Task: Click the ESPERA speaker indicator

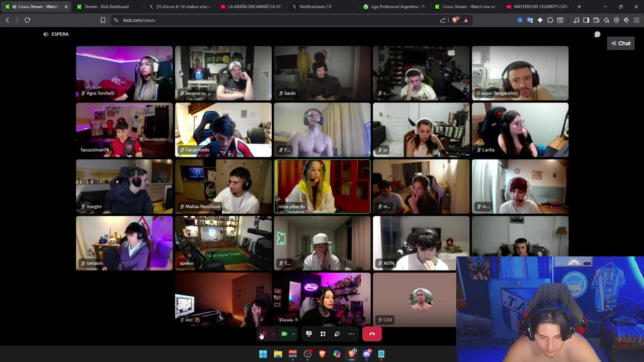Action: (56, 34)
